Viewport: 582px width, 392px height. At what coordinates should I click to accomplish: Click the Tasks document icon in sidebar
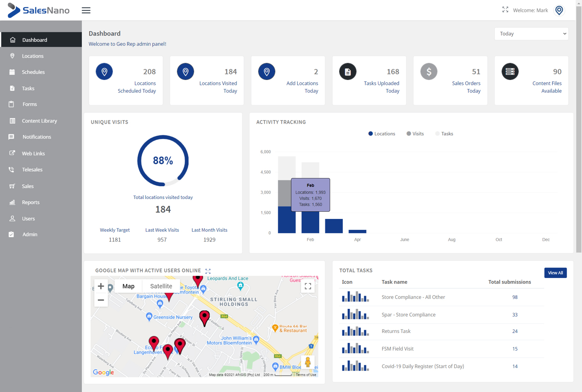12,88
